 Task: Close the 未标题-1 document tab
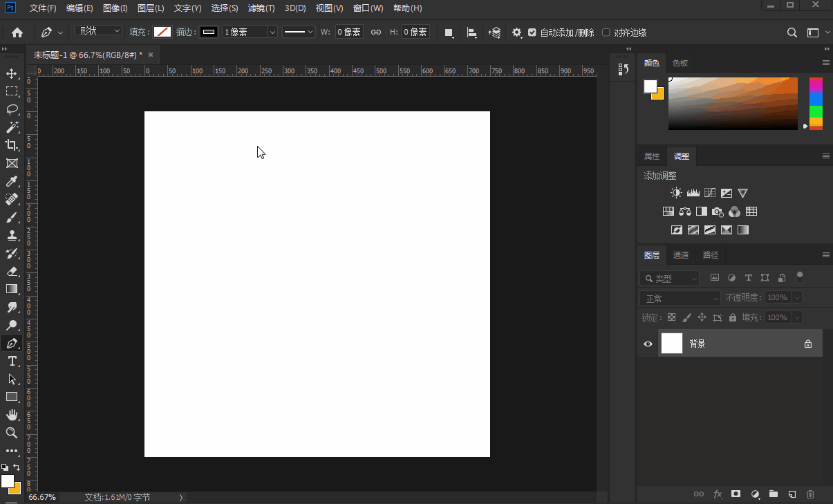click(151, 55)
